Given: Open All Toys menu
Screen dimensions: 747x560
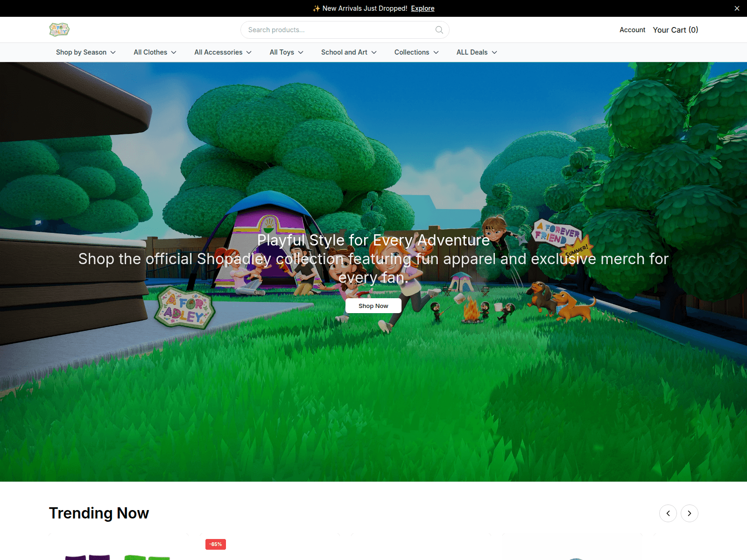Looking at the screenshot, I should pos(287,52).
